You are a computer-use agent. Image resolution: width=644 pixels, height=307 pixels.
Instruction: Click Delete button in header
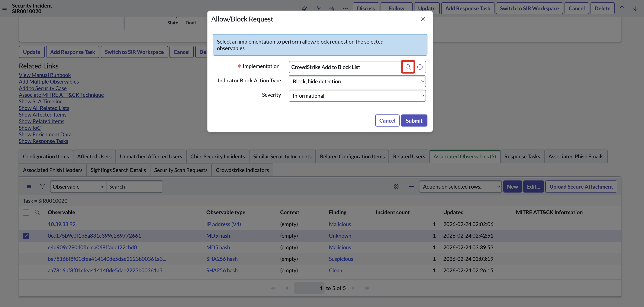point(602,8)
